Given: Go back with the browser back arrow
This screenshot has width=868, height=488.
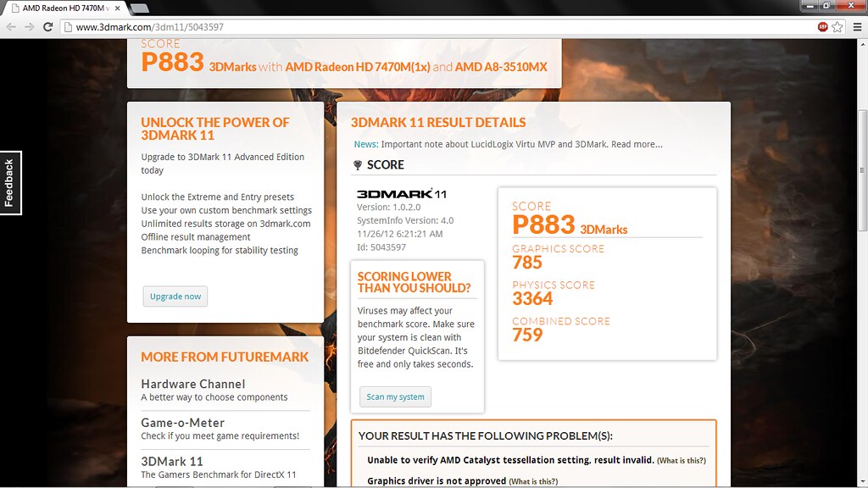Looking at the screenshot, I should (x=11, y=26).
